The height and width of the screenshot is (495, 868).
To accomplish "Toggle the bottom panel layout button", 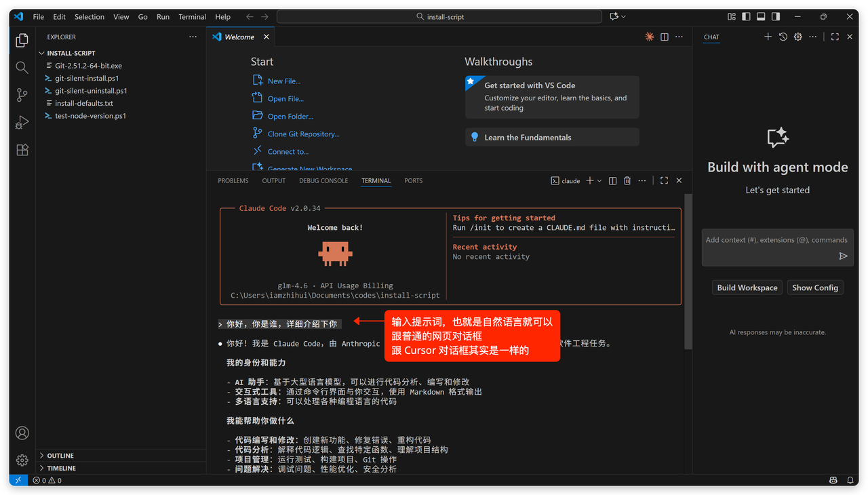I will [762, 17].
